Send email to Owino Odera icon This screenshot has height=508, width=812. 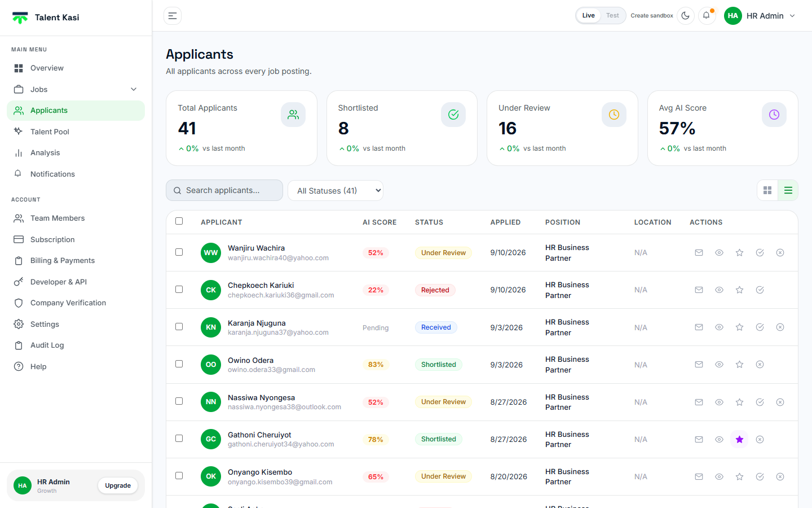(699, 365)
